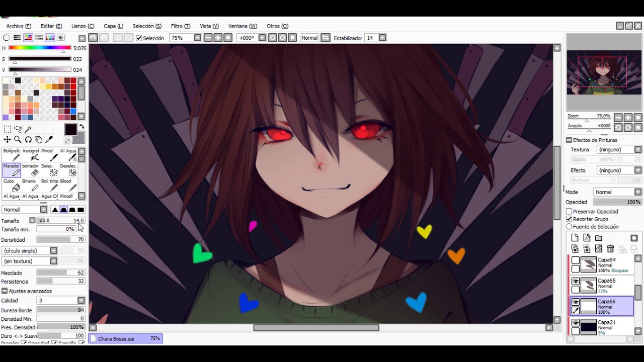Image resolution: width=644 pixels, height=362 pixels.
Task: Open the rotation angle +000° dropdown
Action: point(262,38)
